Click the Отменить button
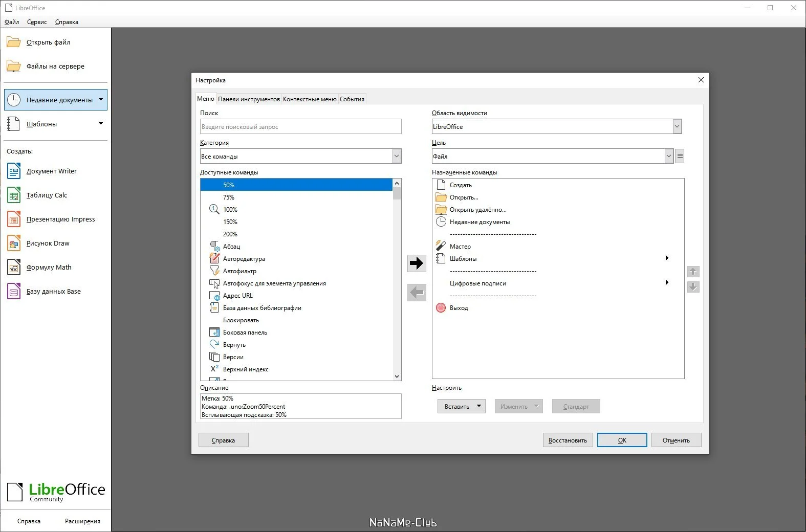This screenshot has width=806, height=532. [676, 440]
